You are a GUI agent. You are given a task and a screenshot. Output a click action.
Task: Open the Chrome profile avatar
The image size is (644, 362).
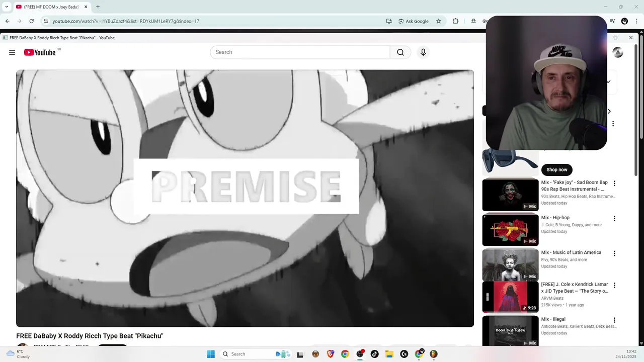click(624, 21)
